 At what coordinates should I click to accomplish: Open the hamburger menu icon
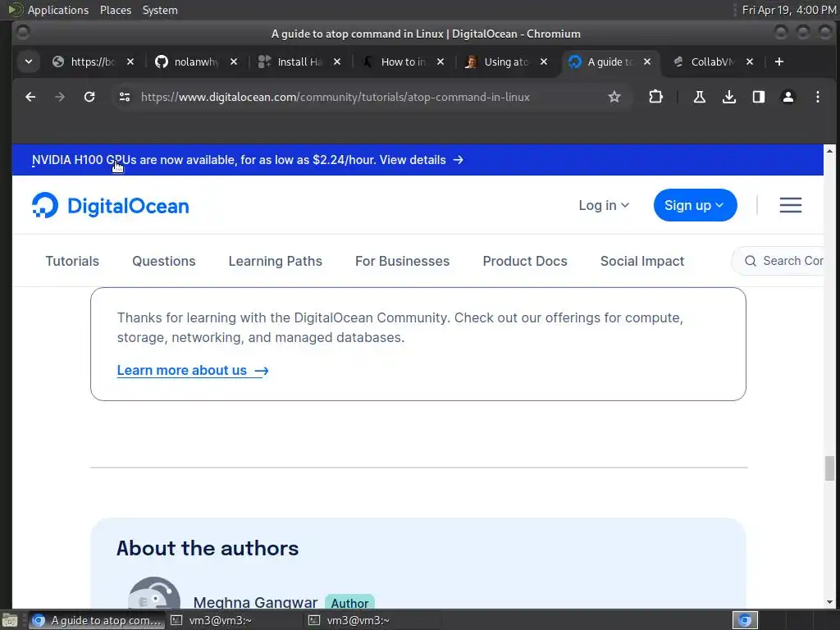(790, 205)
